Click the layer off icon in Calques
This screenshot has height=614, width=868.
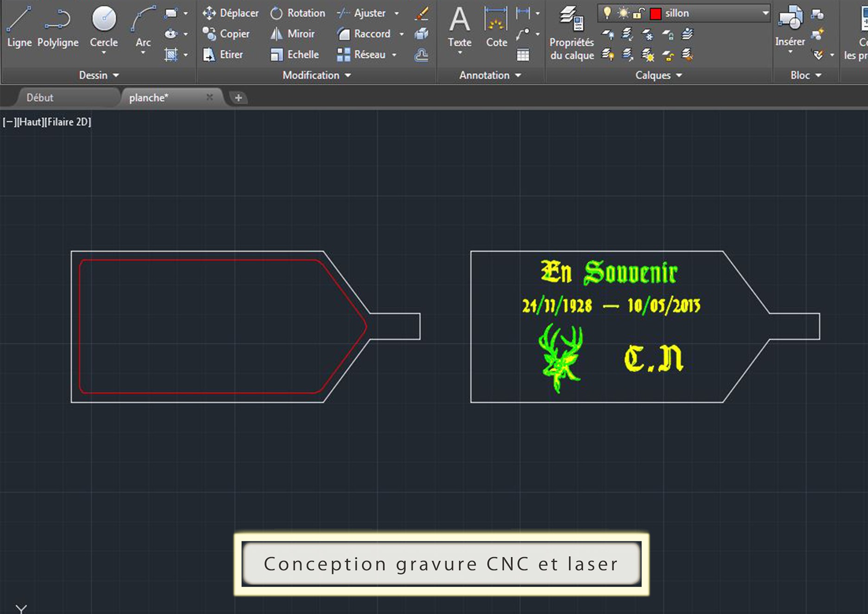tap(608, 34)
